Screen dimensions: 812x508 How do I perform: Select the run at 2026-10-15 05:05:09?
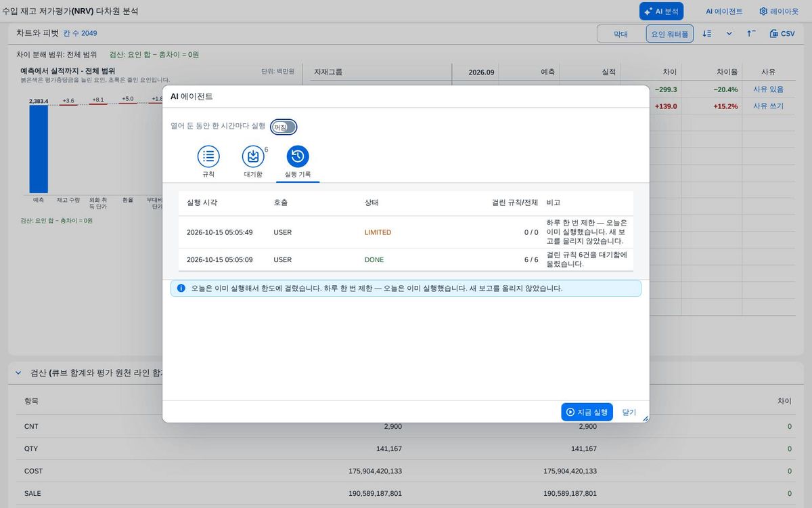point(406,260)
